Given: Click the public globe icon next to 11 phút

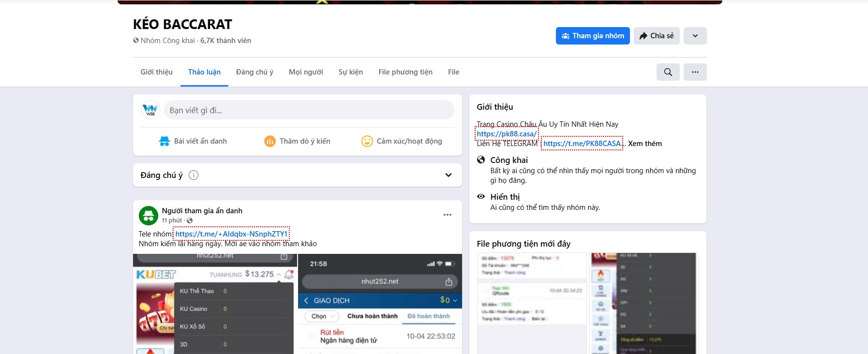Looking at the screenshot, I should [x=190, y=221].
